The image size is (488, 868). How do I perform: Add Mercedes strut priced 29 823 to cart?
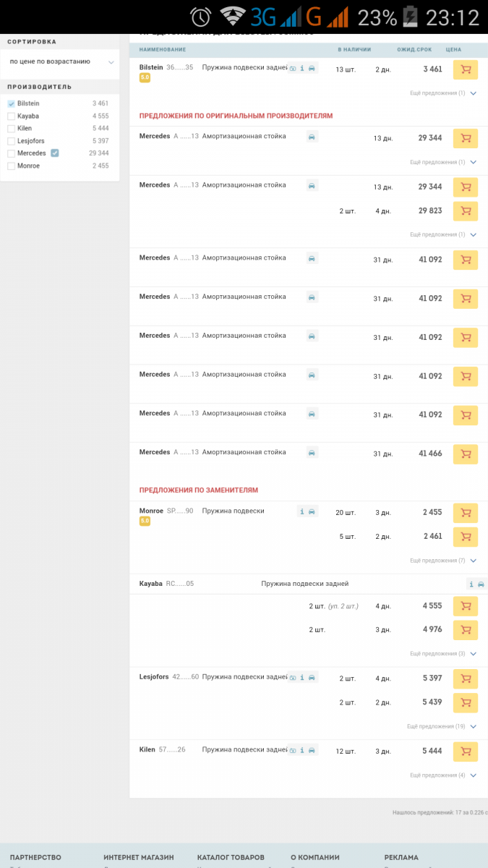click(465, 211)
